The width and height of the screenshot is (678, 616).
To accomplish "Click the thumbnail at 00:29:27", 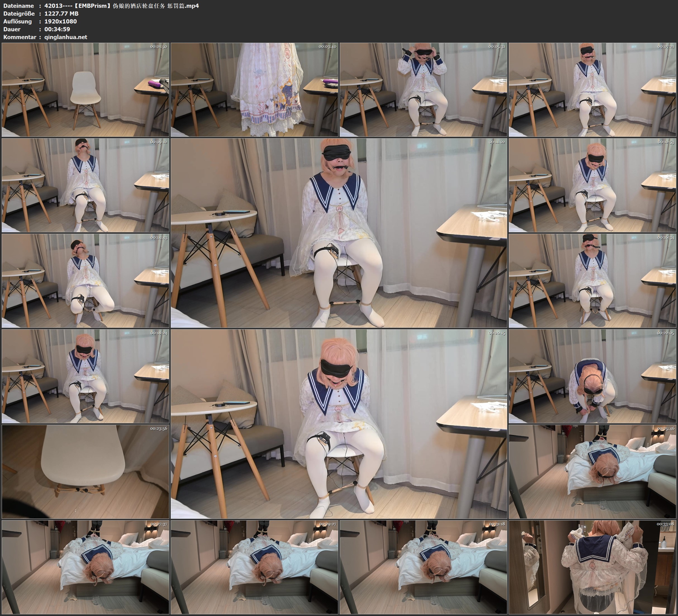I will coord(254,567).
